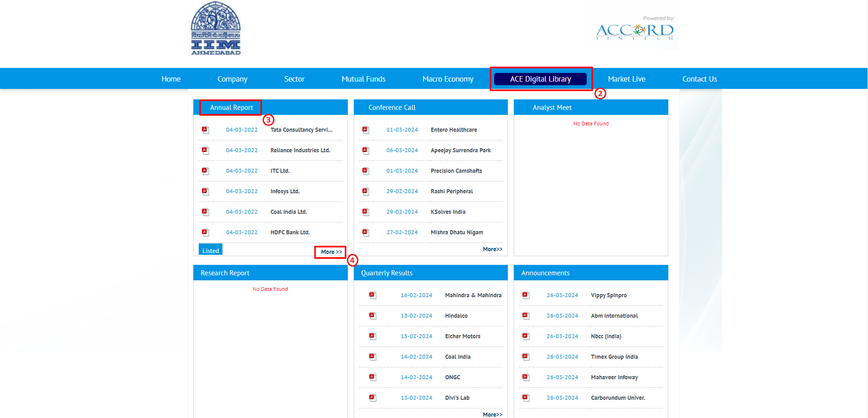
Task: Open the Market Live menu
Action: (x=627, y=79)
